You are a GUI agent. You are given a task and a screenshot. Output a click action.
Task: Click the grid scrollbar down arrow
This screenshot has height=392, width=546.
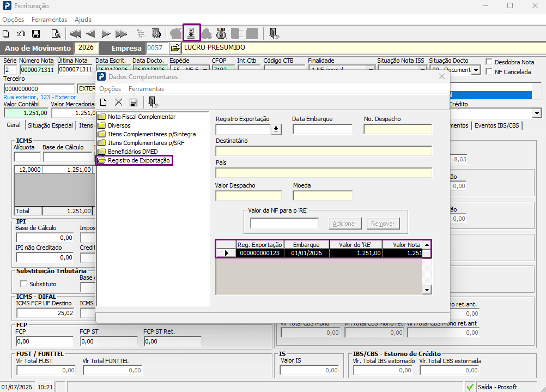[x=427, y=290]
